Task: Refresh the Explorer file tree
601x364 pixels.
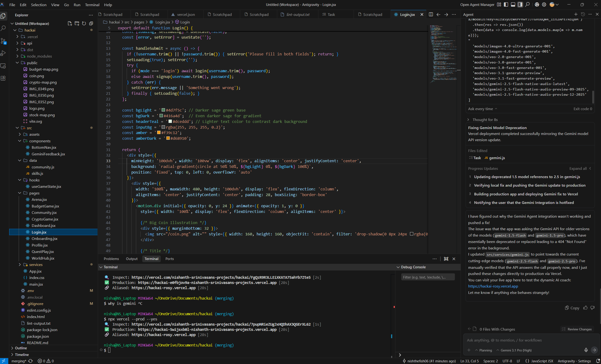Action: [x=84, y=23]
